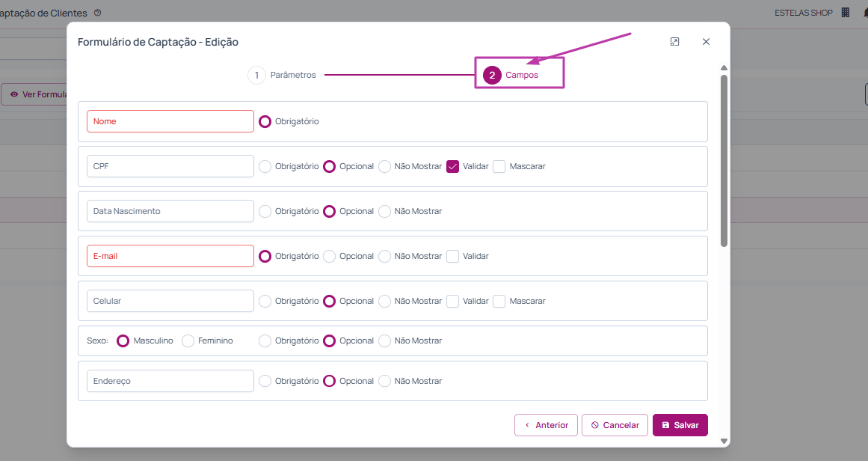This screenshot has width=868, height=461.
Task: Click the step 1 circle icon
Action: tap(256, 76)
